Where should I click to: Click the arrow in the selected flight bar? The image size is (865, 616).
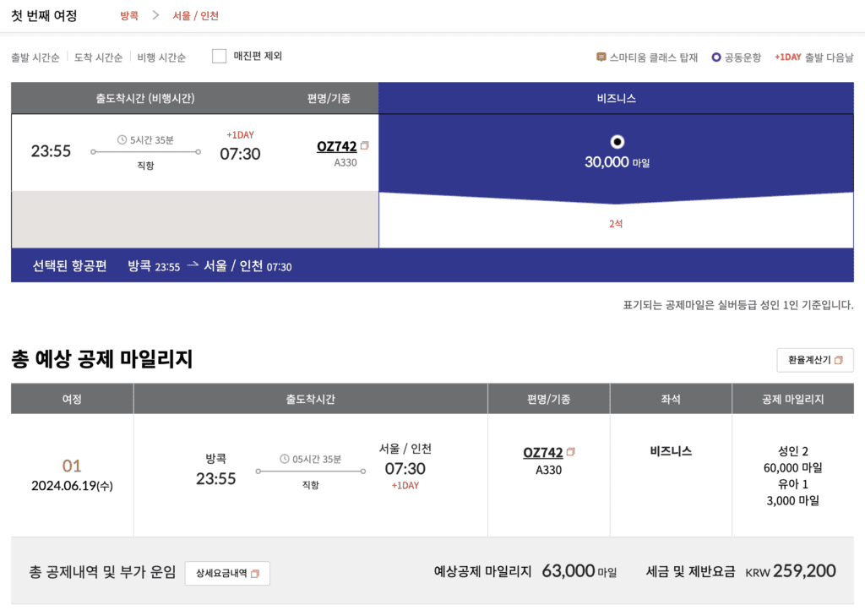tap(192, 265)
